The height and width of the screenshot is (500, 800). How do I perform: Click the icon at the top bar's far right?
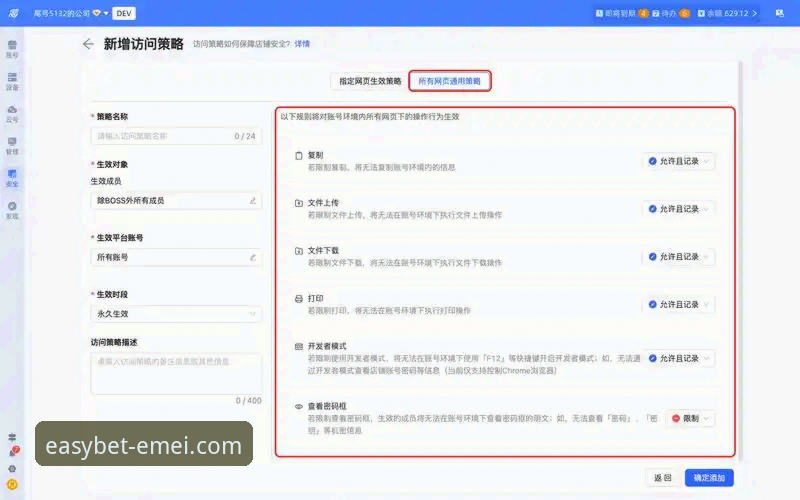(x=780, y=13)
